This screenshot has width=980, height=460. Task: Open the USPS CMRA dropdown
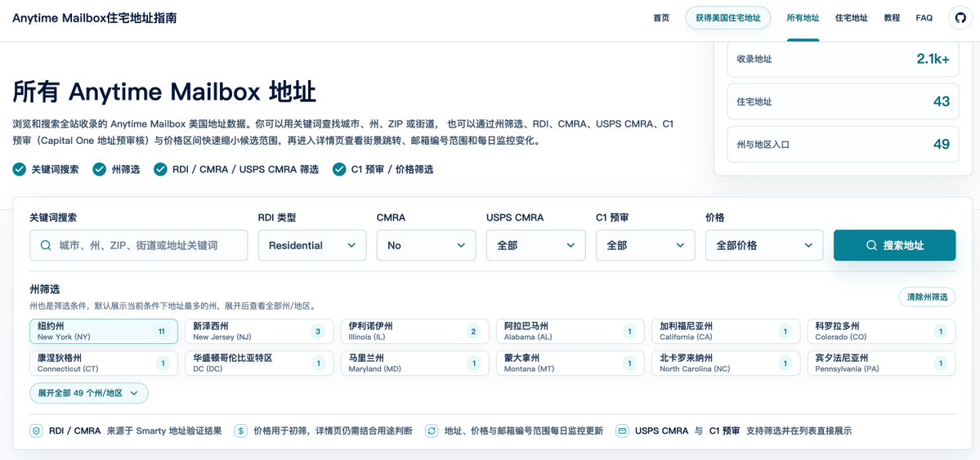tap(536, 246)
